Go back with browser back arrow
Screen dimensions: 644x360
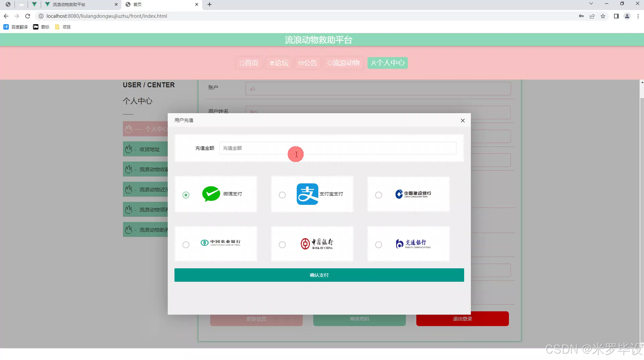(6, 16)
